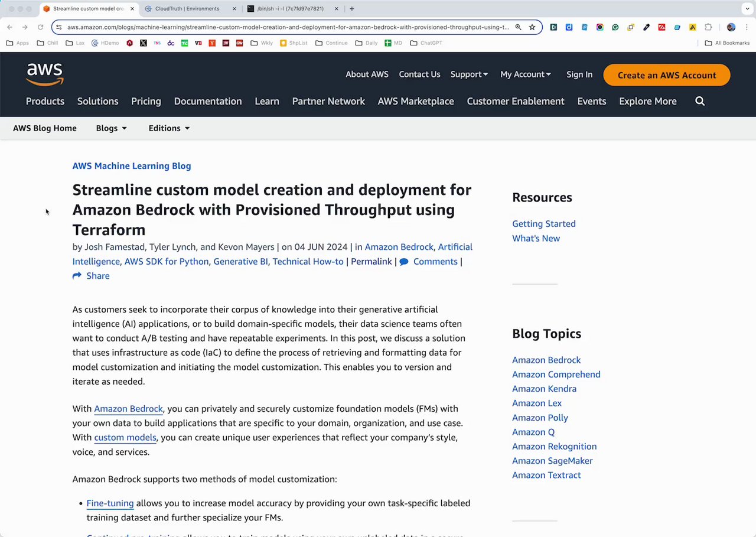
Task: Open the ChatGPT bookmark folder
Action: coord(426,43)
